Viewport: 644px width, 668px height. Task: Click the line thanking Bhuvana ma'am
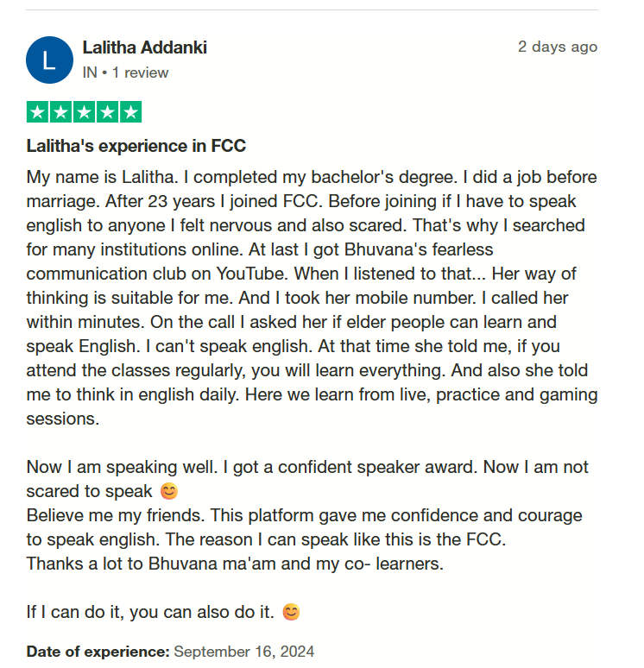235,564
